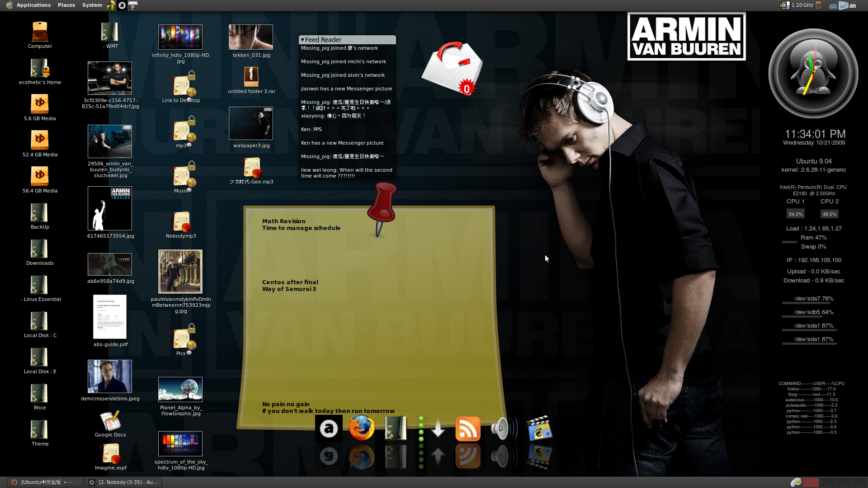
Task: Open the infinity_hdtv_1080p-HD.jpg thumbnail
Action: tap(180, 37)
